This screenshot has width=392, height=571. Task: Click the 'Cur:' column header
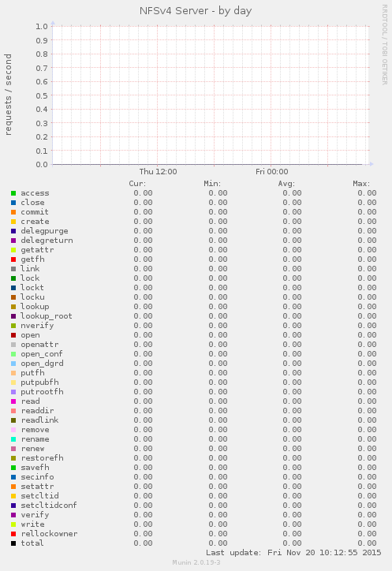pos(137,184)
